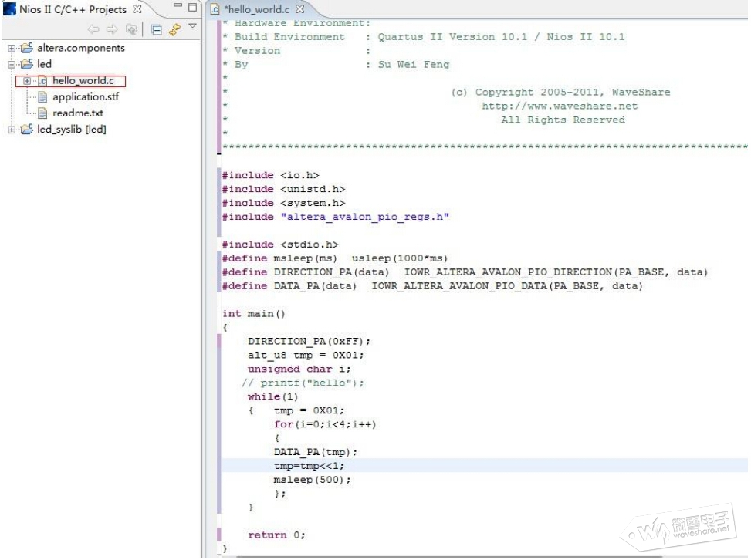Close the Nios II C/C++ Projects view tab
This screenshot has width=751, height=560.
click(137, 8)
